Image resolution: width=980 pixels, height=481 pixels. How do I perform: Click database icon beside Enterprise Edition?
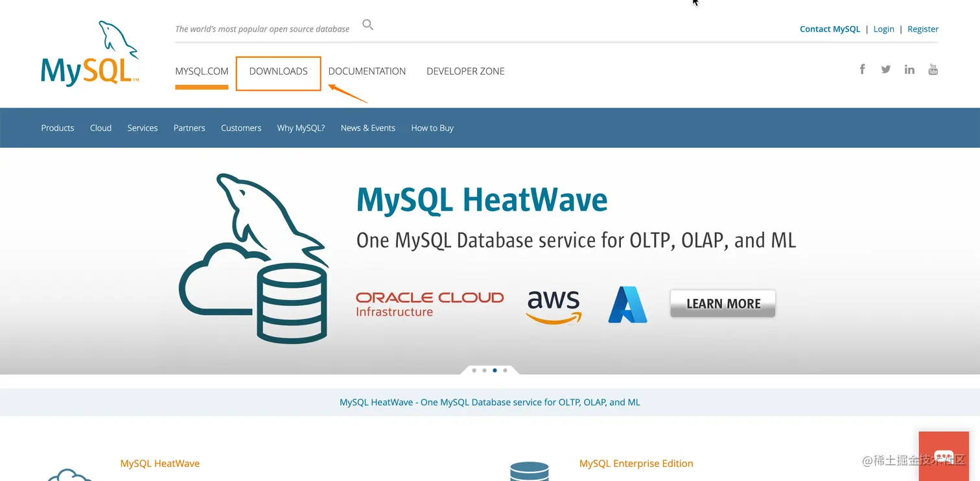point(530,471)
